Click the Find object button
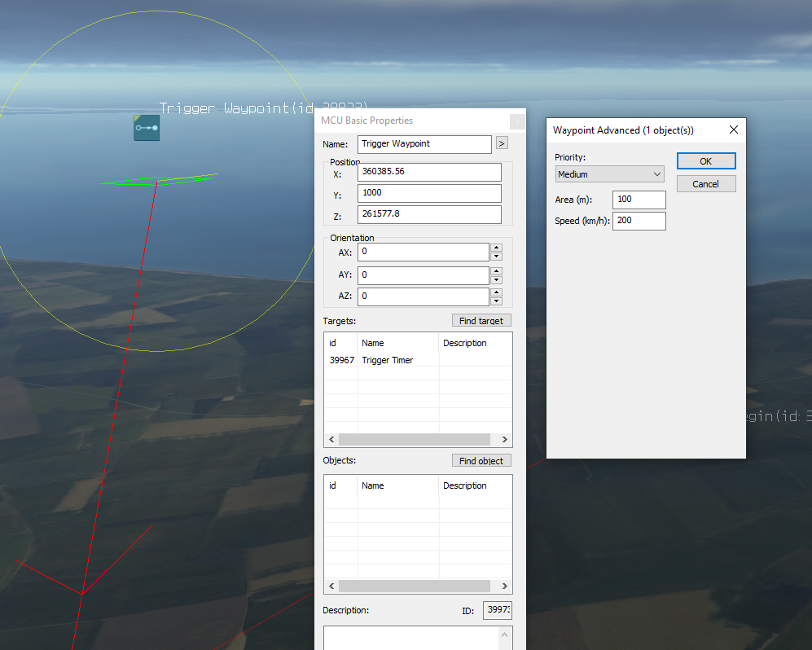This screenshot has width=812, height=650. coord(481,461)
